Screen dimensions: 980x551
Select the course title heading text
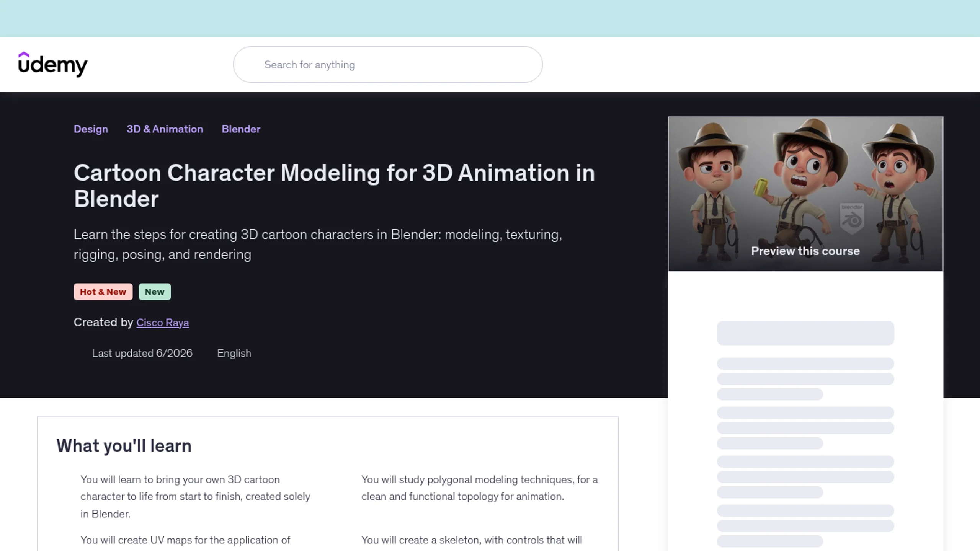tap(334, 186)
